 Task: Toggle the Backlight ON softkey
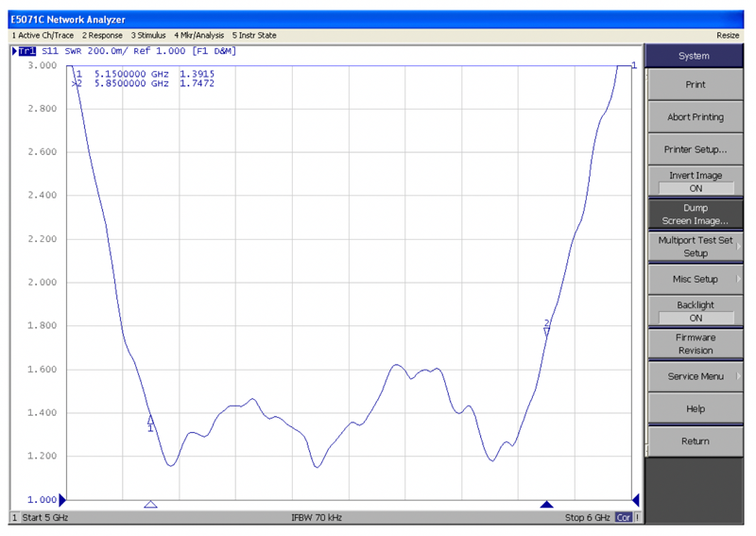pyautogui.click(x=696, y=311)
